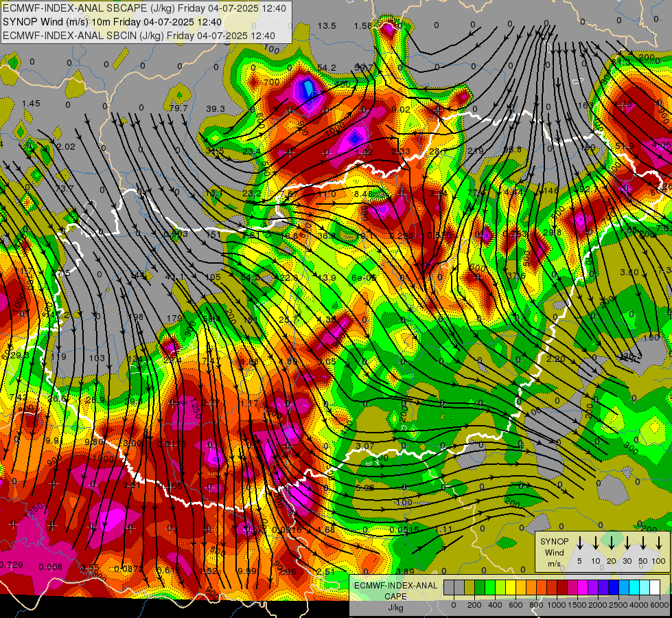Click the map value 0.729

coord(11,565)
